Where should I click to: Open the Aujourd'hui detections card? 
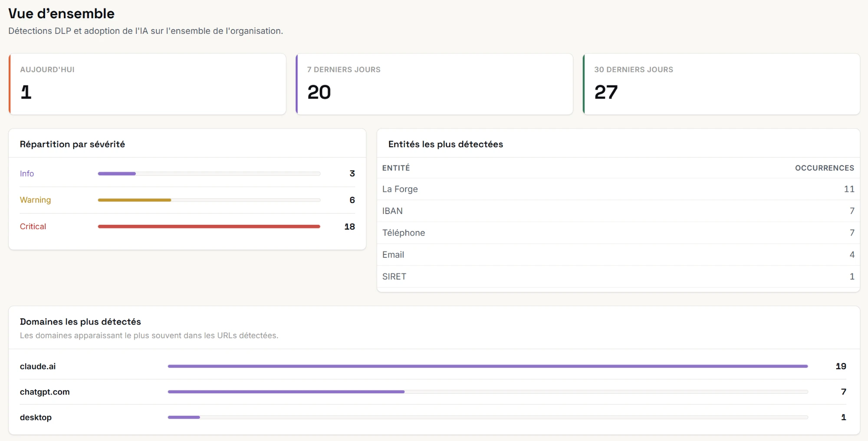(x=147, y=84)
